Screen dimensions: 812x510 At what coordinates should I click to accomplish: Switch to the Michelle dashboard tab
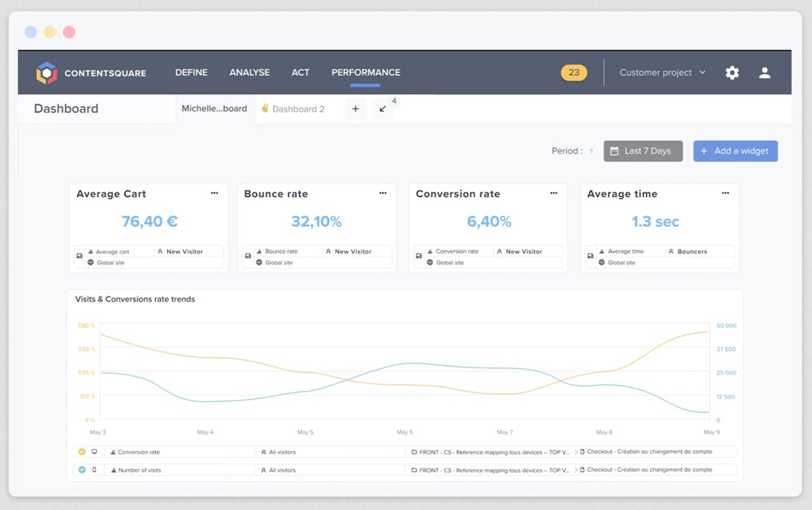[215, 108]
